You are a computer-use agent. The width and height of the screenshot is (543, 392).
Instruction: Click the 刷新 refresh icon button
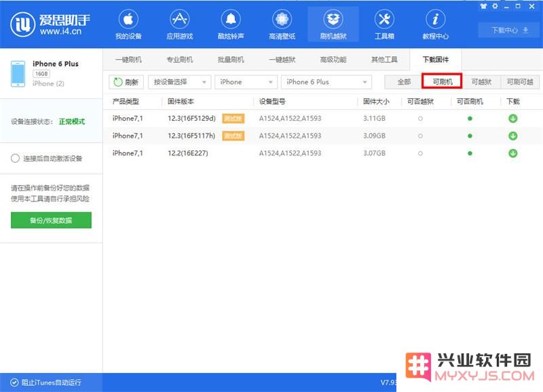point(126,82)
